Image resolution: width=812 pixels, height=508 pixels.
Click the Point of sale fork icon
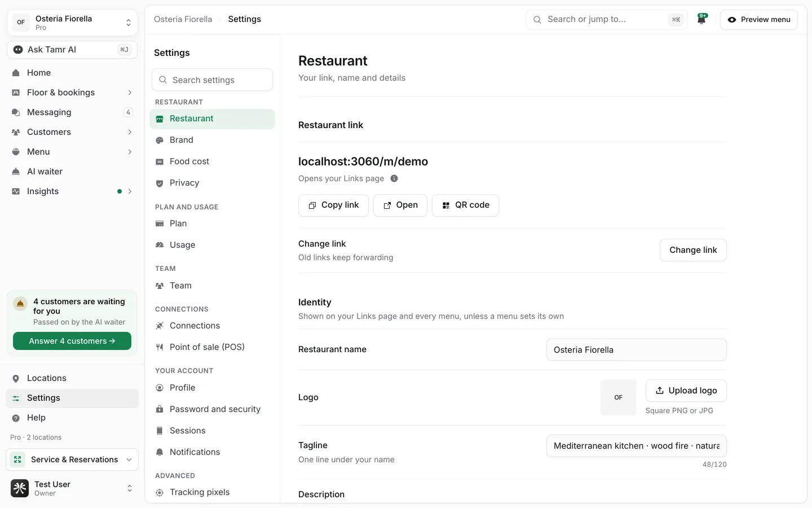[x=160, y=347]
